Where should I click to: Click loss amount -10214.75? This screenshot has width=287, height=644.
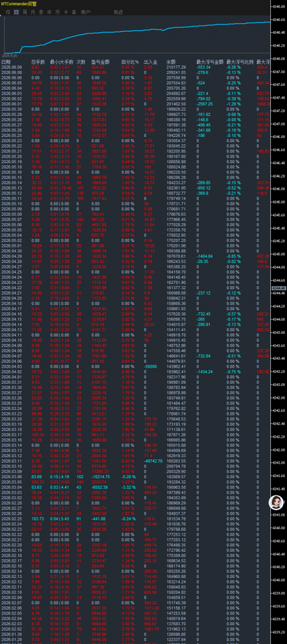102,476
